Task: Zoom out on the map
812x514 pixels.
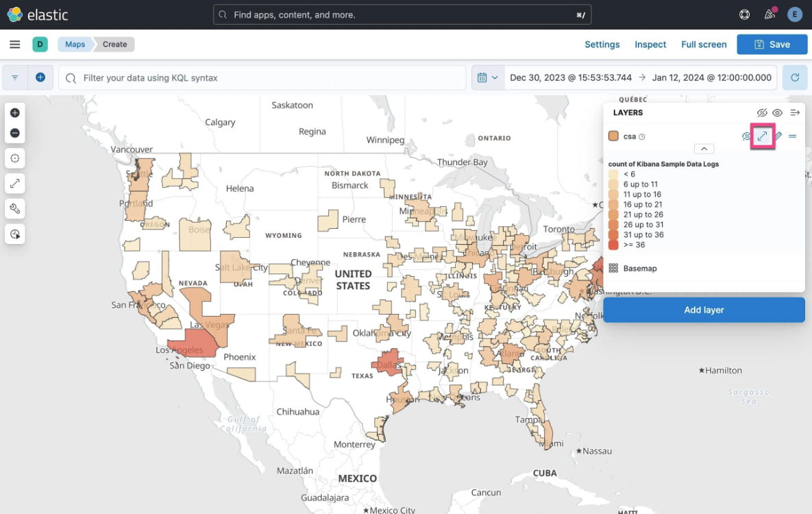Action: [x=15, y=133]
